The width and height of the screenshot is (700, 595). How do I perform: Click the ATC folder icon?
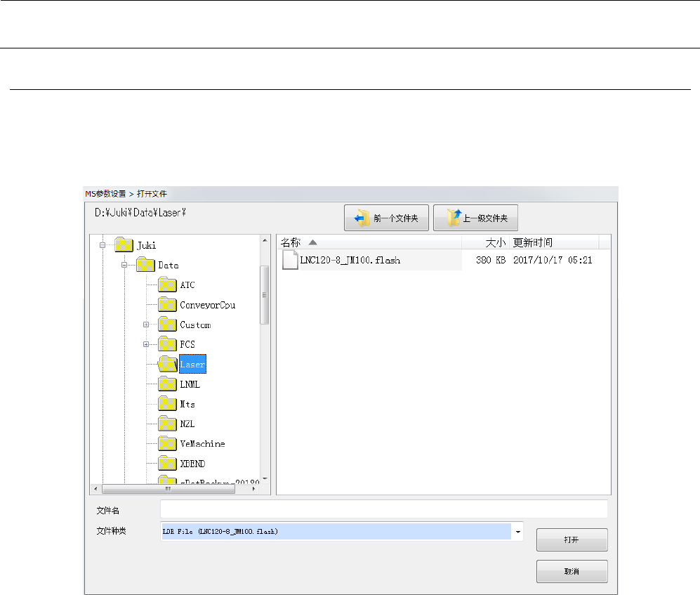pos(167,285)
